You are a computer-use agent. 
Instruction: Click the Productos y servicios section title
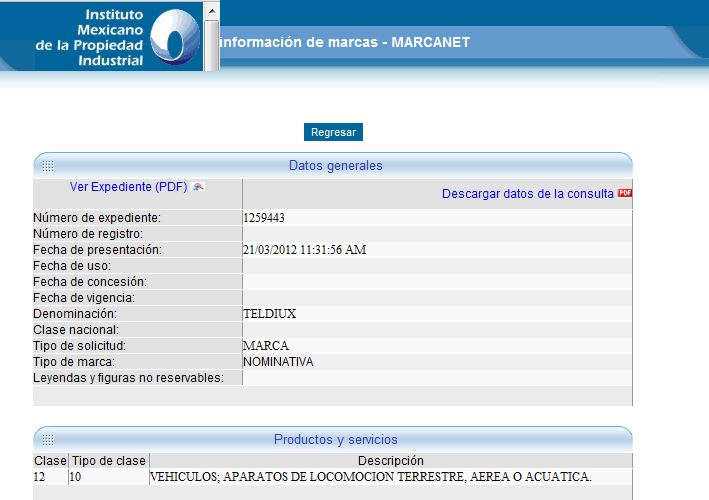pos(336,439)
